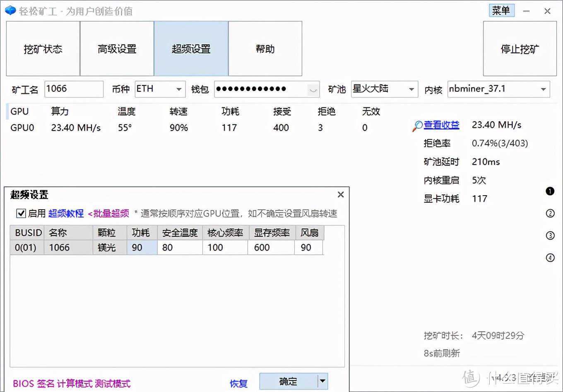Open the 菜单 button in title bar
This screenshot has width=563, height=392.
pos(501,11)
